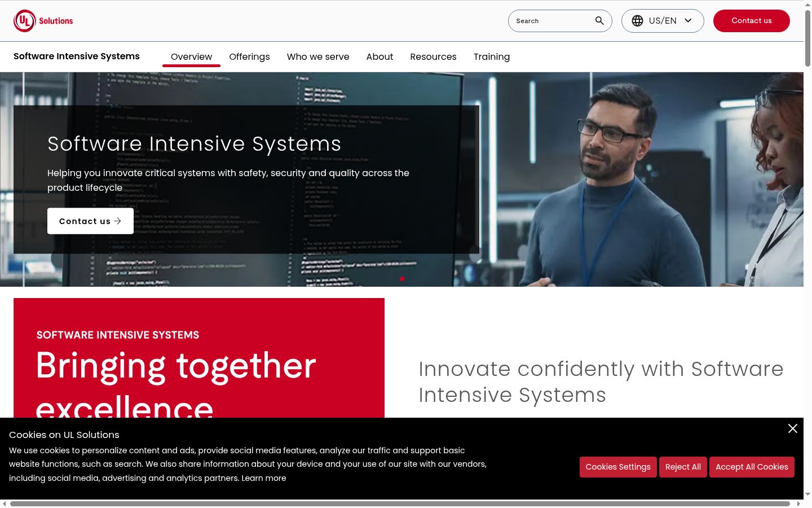Click the horizontal scrollbar thumb

(x=400, y=503)
